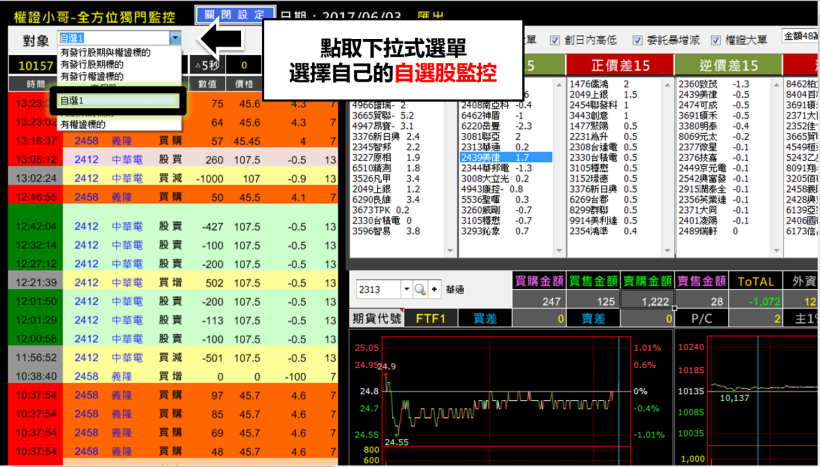
Task: Click the 買售金額 value 125
Action: [x=593, y=301]
